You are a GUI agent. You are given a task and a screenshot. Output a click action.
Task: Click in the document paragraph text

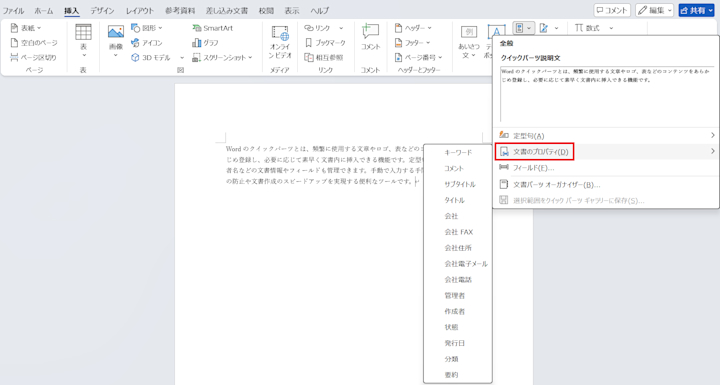coord(324,165)
